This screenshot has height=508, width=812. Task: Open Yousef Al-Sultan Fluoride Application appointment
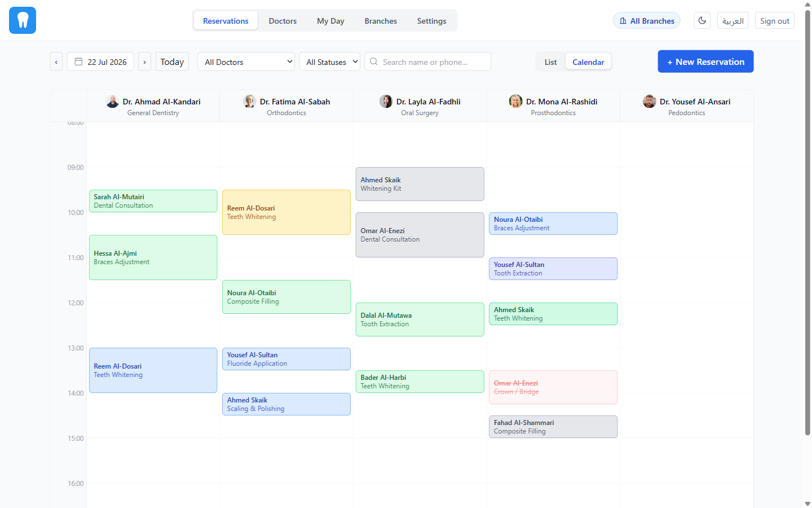click(286, 359)
